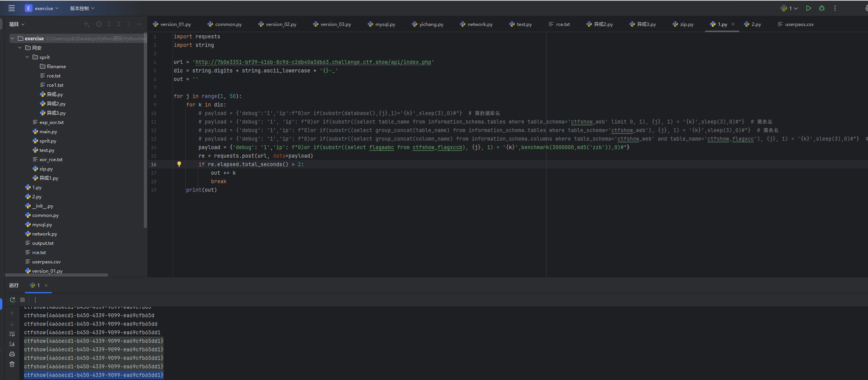The width and height of the screenshot is (868, 380).
Task: Switch to userpass.csv tab
Action: [796, 24]
